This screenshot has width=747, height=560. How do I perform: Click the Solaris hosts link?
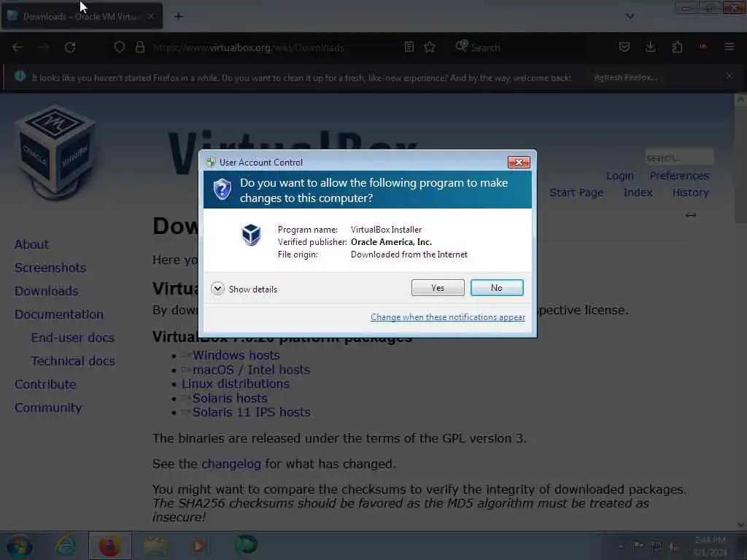point(230,398)
